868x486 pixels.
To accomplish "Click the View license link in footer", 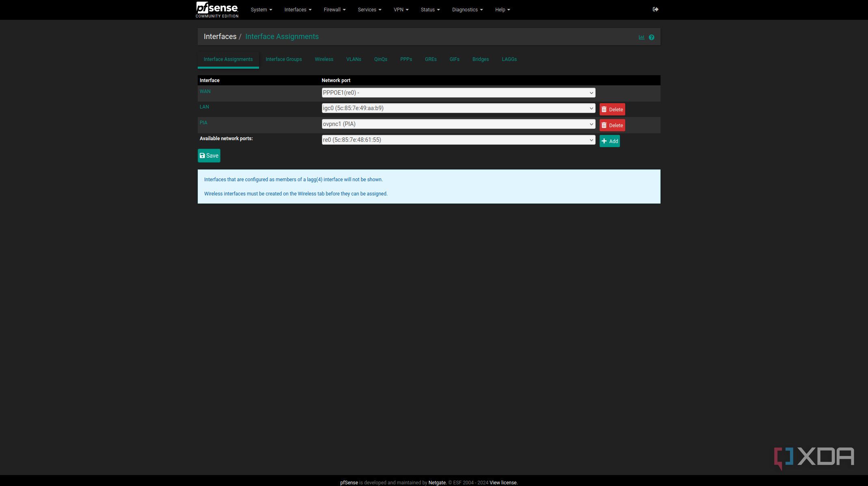I will tap(503, 483).
